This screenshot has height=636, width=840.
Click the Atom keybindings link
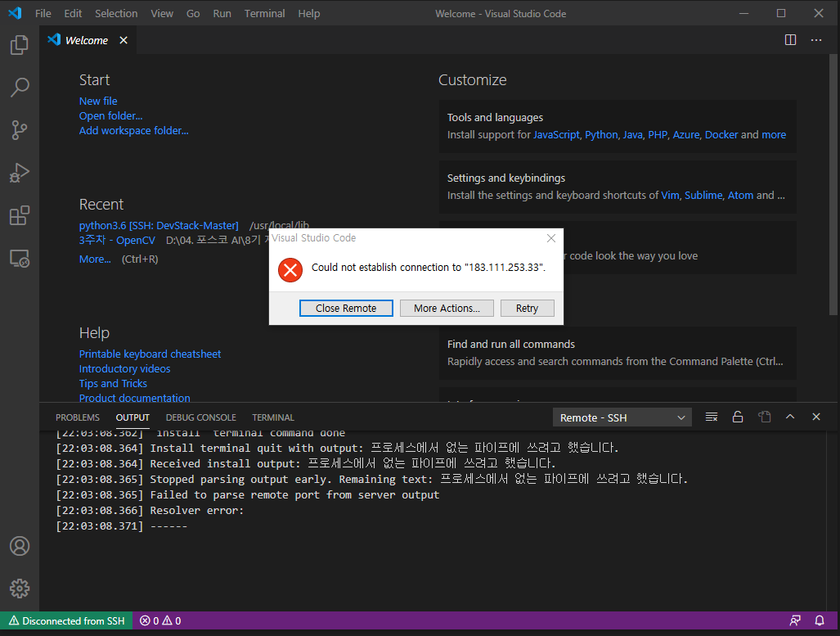[x=740, y=195]
